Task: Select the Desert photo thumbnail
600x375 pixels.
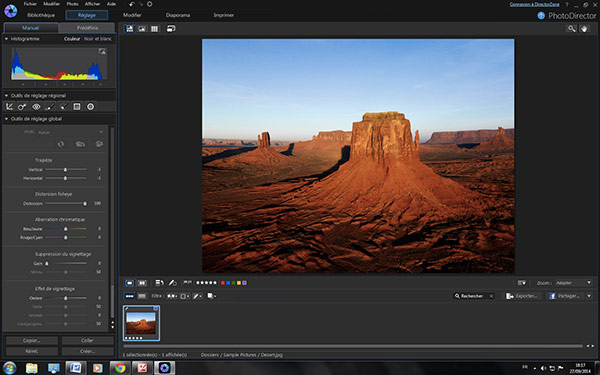Action: pos(141,323)
